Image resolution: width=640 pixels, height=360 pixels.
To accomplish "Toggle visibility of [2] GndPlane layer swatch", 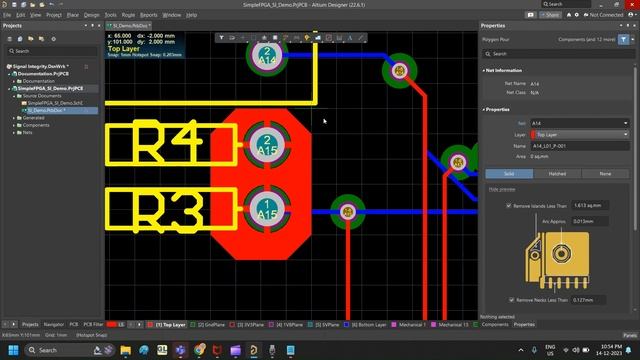I will [x=193, y=325].
